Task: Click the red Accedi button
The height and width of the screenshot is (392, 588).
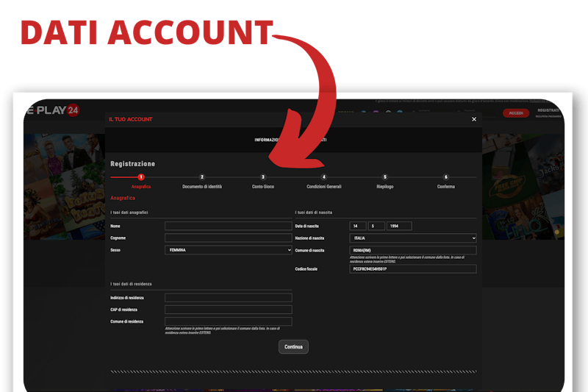Action: pos(516,113)
